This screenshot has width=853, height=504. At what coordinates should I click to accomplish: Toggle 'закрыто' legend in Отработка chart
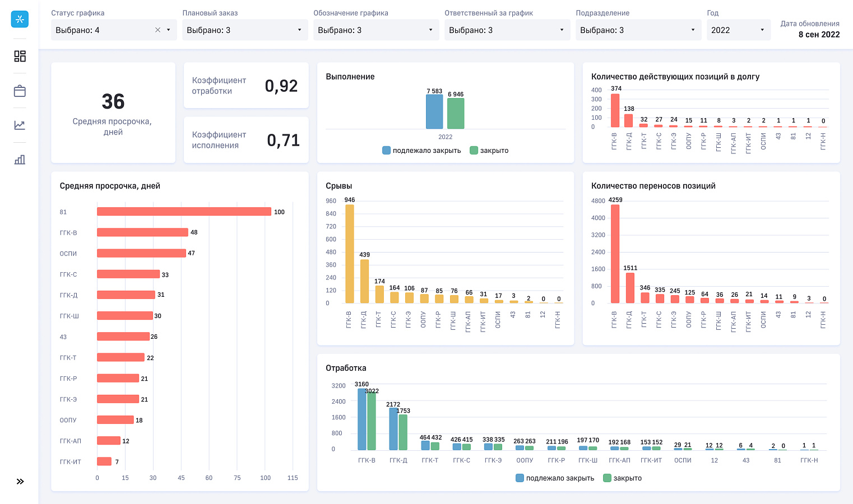pos(623,478)
